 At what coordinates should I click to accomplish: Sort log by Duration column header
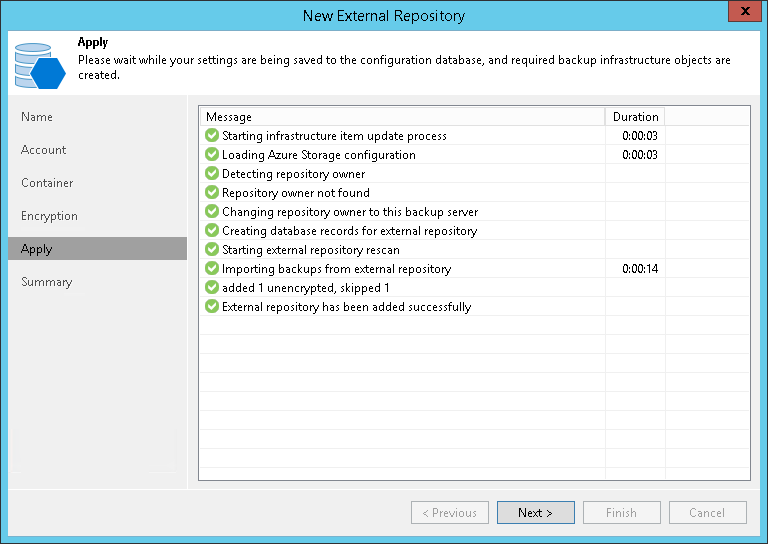click(x=635, y=117)
